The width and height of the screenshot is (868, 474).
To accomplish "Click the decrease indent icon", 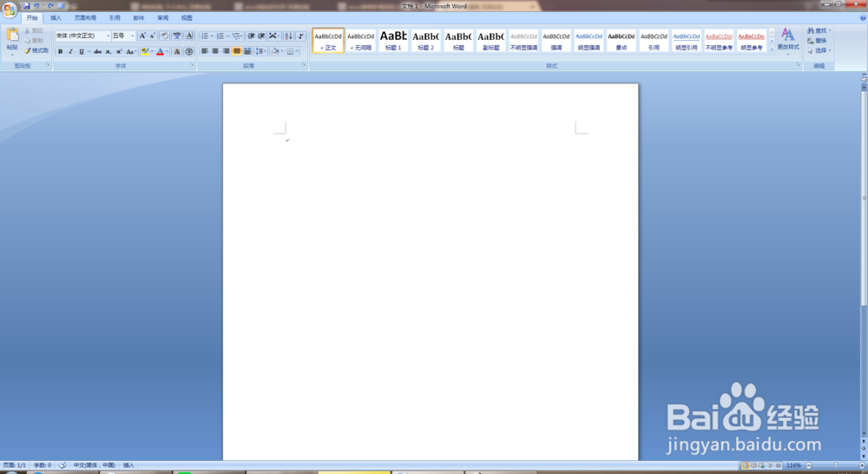I will click(x=251, y=36).
